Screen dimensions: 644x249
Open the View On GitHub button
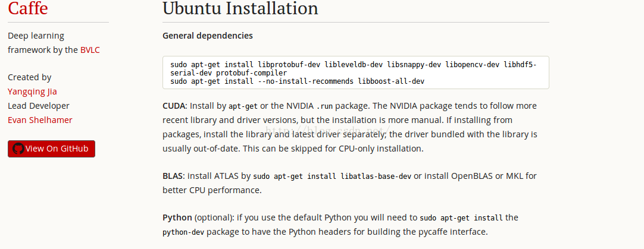tap(51, 149)
